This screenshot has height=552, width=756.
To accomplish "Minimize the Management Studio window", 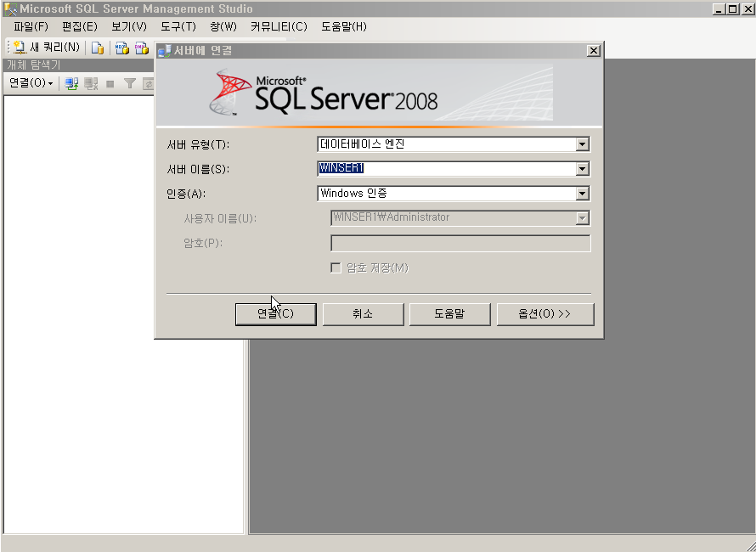I will [719, 8].
